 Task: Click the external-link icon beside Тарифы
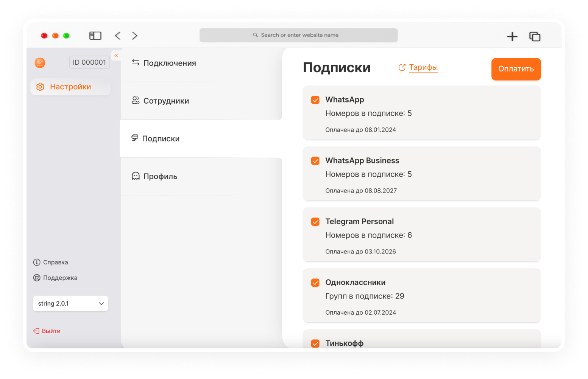point(402,67)
